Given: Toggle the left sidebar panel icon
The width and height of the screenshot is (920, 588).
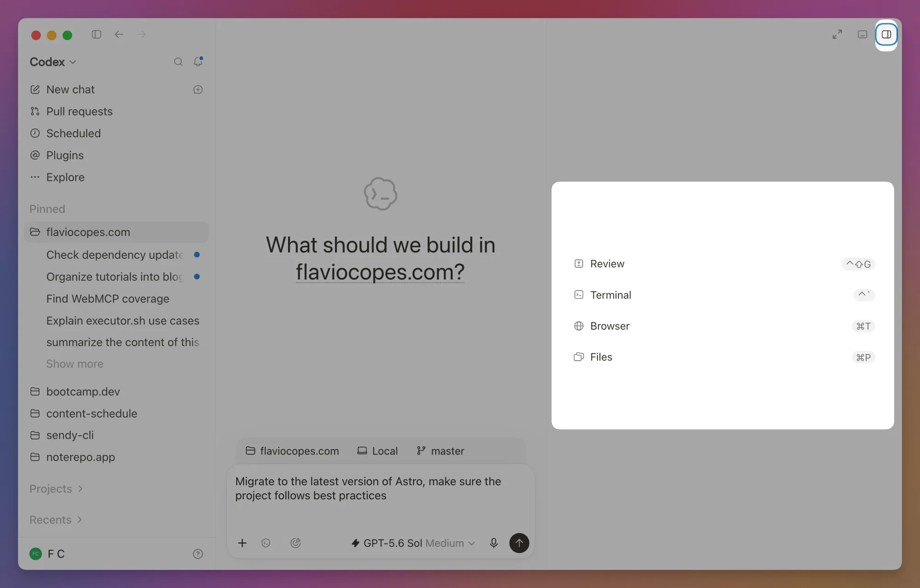Looking at the screenshot, I should point(96,35).
